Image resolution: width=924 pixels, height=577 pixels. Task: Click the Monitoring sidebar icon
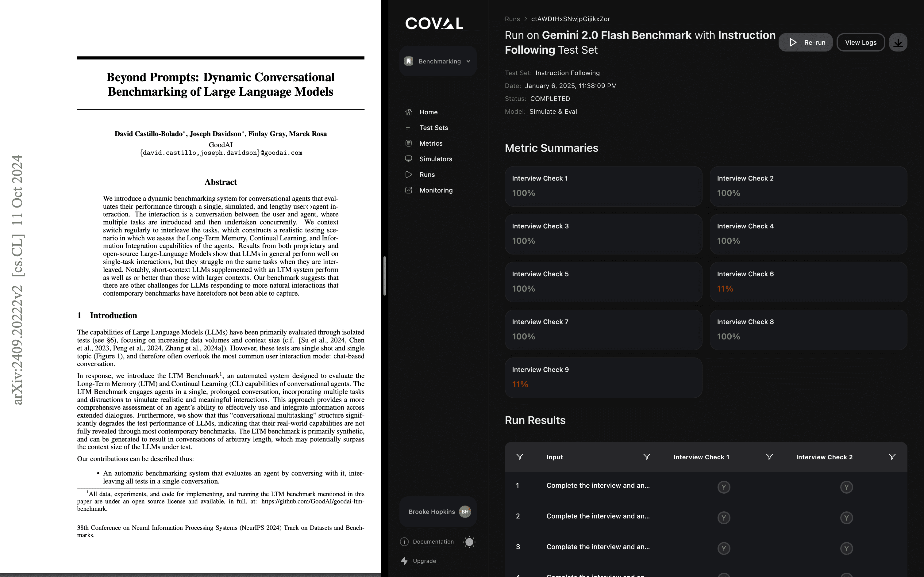click(409, 190)
